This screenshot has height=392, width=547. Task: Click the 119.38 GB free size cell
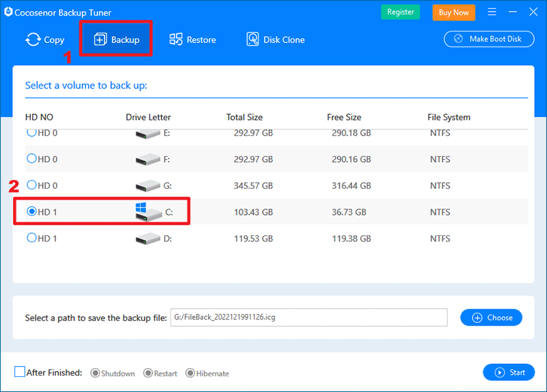[351, 239]
